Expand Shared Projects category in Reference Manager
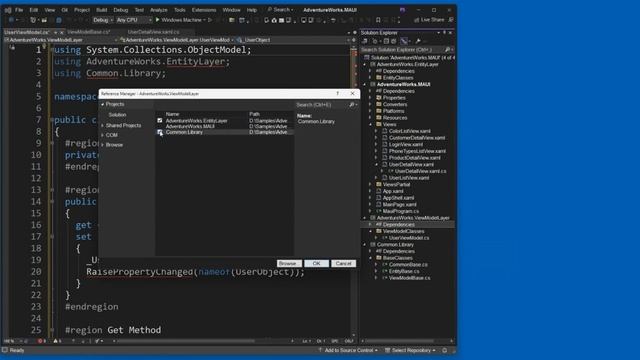 pos(102,126)
